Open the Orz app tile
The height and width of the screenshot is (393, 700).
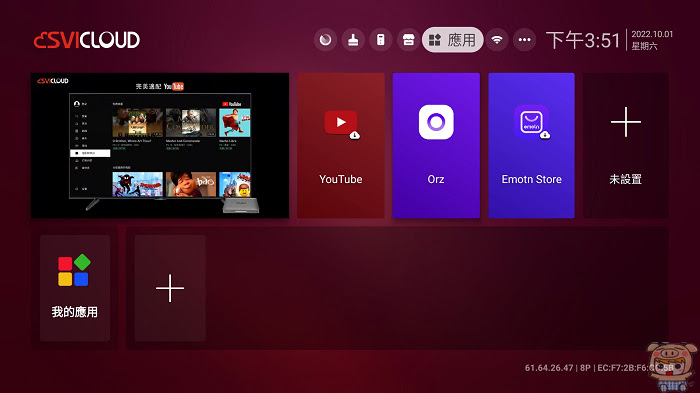(x=436, y=146)
